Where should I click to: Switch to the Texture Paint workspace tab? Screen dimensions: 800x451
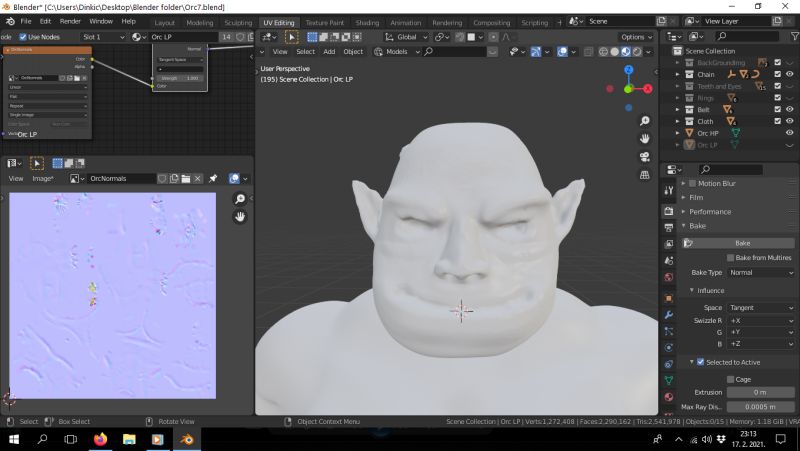(324, 22)
